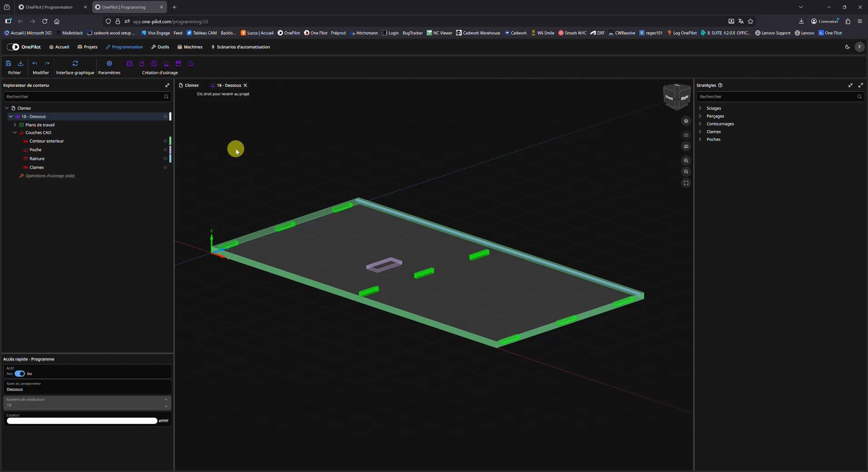Collapse the 18 - Dessous node
This screenshot has width=868, height=472.
11,117
